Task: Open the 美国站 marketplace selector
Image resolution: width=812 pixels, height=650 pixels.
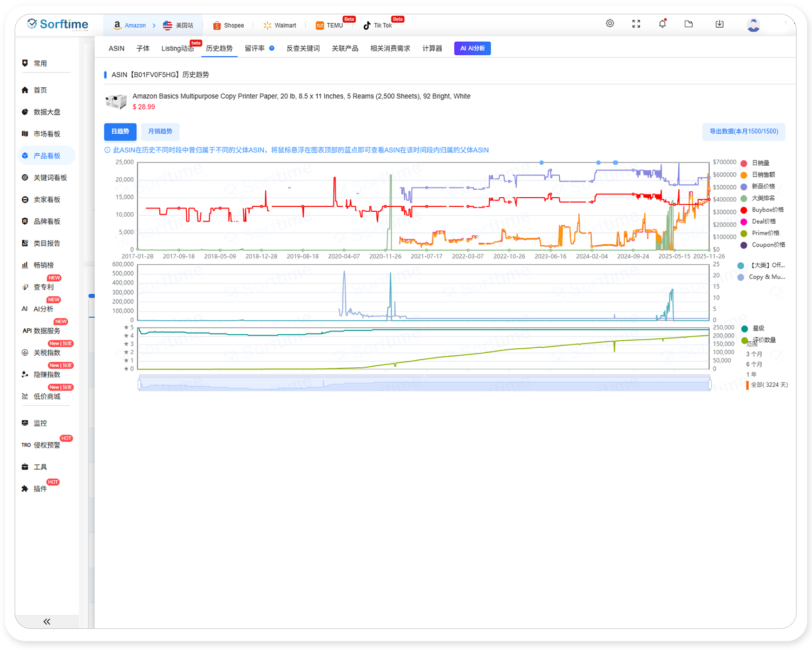Action: coord(179,25)
